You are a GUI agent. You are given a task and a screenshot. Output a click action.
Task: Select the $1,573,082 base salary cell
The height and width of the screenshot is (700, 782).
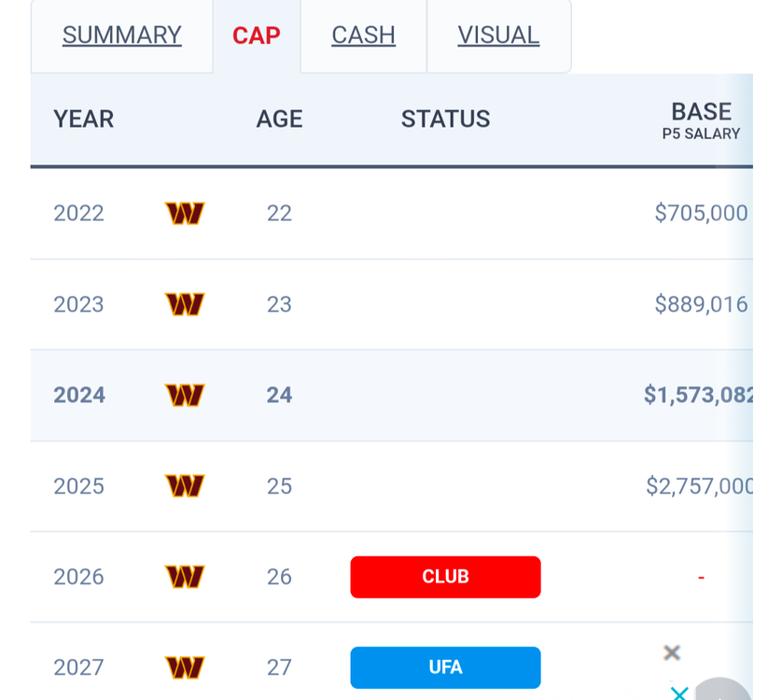(697, 395)
